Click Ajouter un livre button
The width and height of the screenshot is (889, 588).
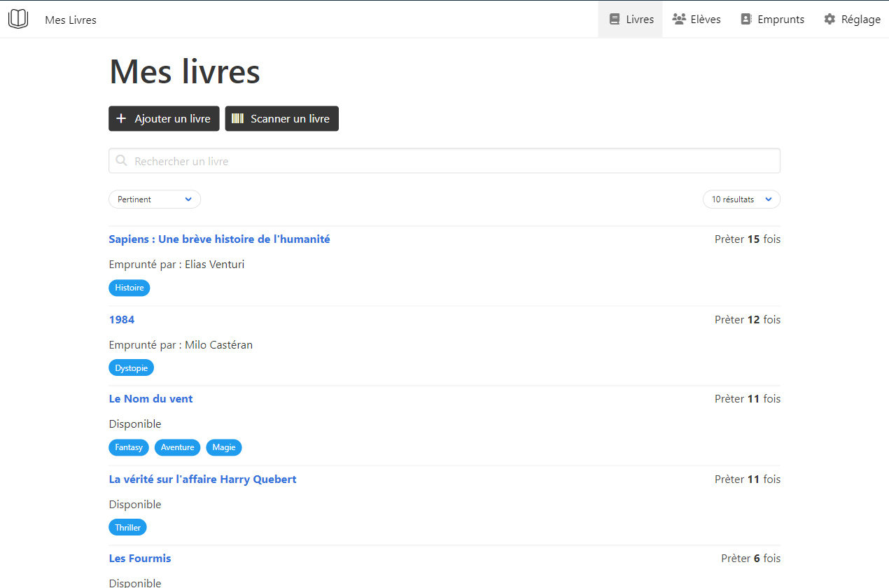click(x=164, y=119)
